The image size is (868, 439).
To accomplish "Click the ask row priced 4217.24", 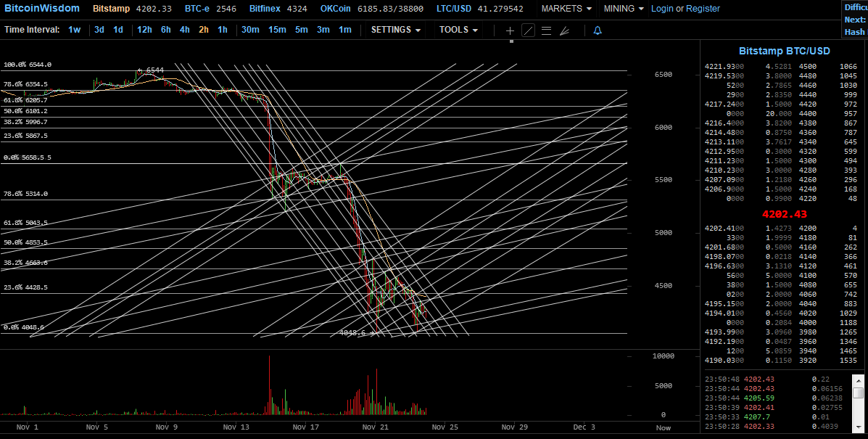I will (780, 104).
